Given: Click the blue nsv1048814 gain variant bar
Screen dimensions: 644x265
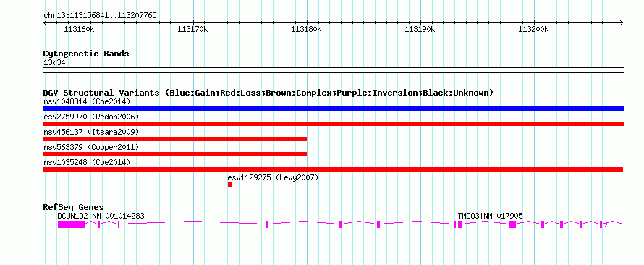Looking at the screenshot, I should coord(333,109).
